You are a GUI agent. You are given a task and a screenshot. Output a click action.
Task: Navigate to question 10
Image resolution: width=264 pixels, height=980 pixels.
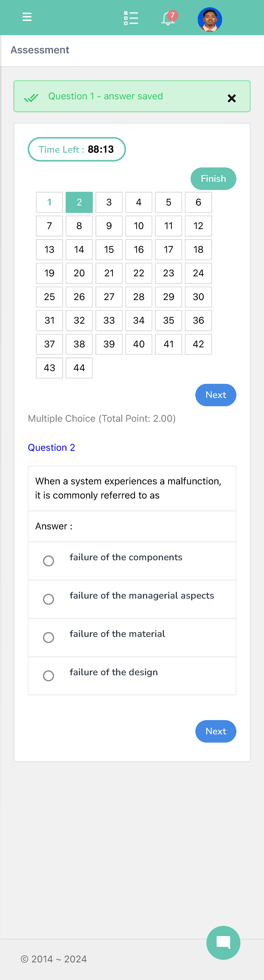pyautogui.click(x=139, y=226)
